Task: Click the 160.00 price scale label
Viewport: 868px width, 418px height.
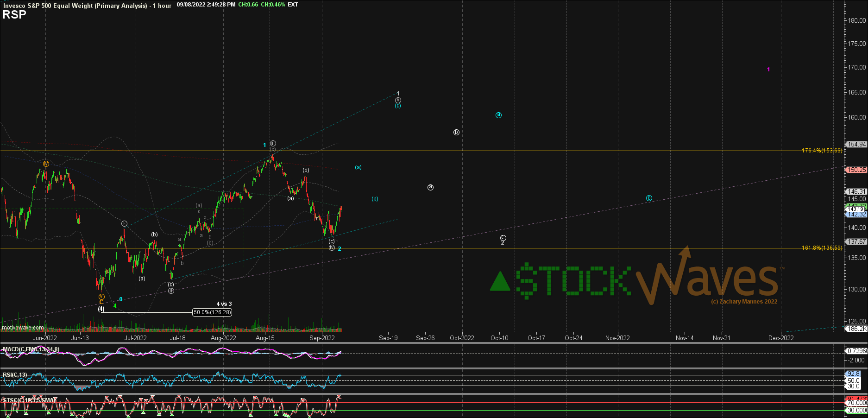Action: coord(857,117)
